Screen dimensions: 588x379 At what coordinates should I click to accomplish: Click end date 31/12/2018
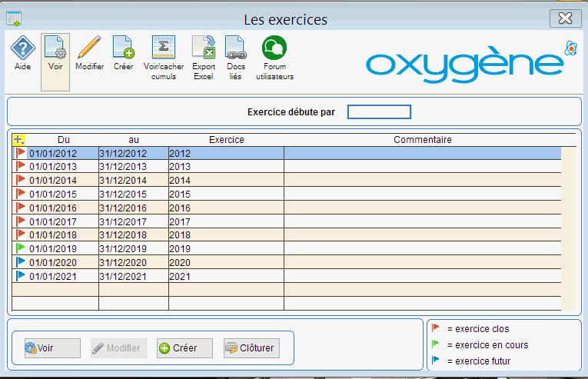pos(123,235)
